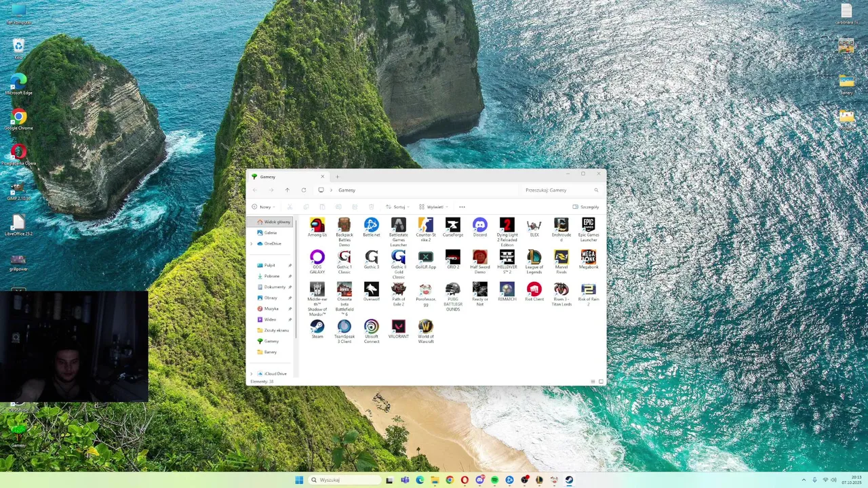Screen dimensions: 868x488
Task: Expand the iCloud Drive tree node
Action: tap(252, 373)
